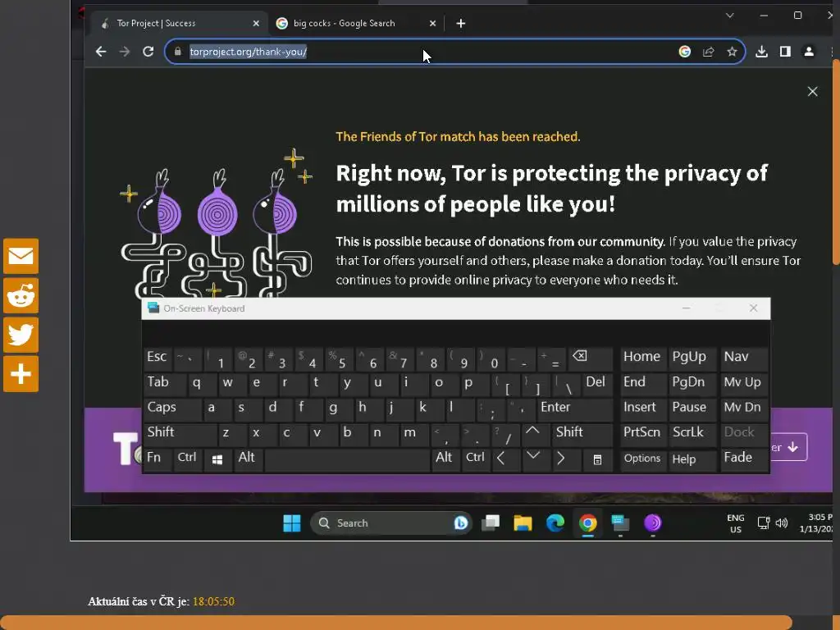Click Chrome icon in taskbar
840x630 pixels.
click(x=587, y=523)
